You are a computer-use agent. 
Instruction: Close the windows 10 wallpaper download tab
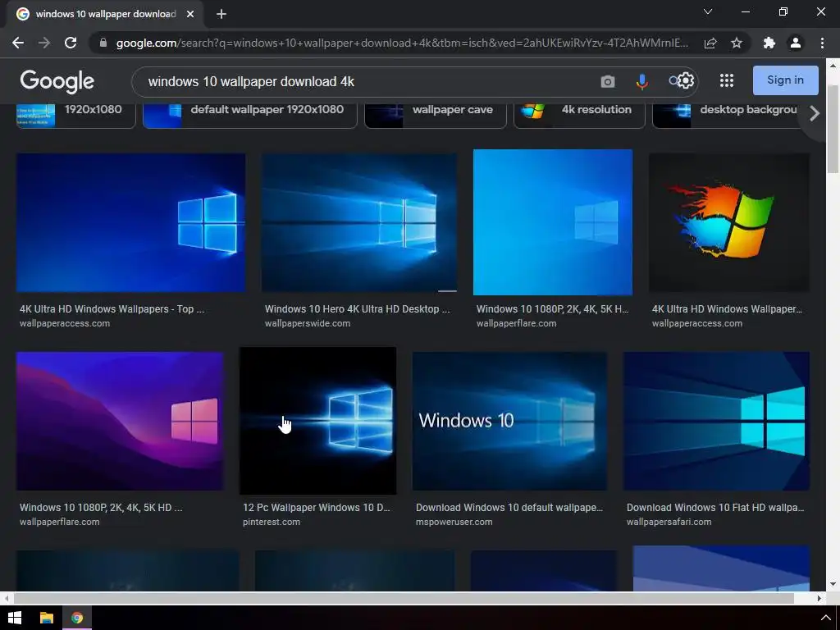click(x=190, y=14)
